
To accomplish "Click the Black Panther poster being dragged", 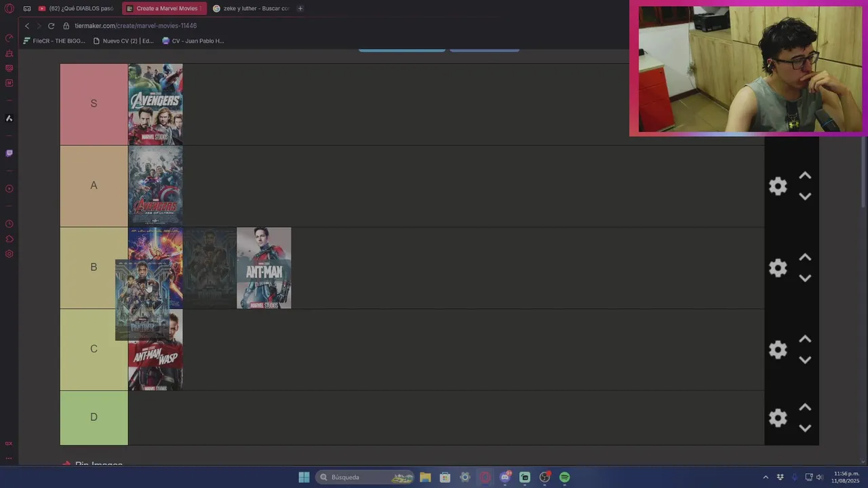I will coord(142,300).
